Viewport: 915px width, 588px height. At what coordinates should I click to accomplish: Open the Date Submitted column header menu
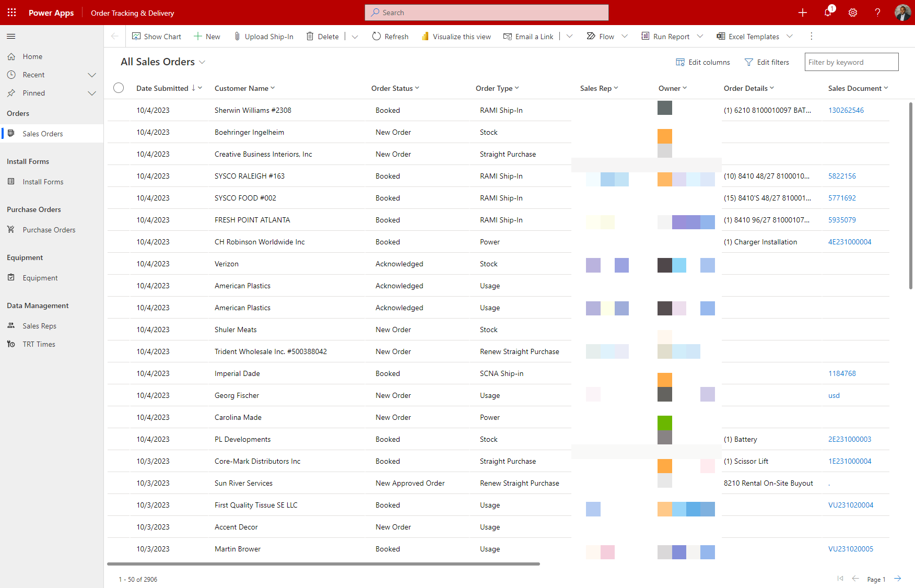click(169, 88)
